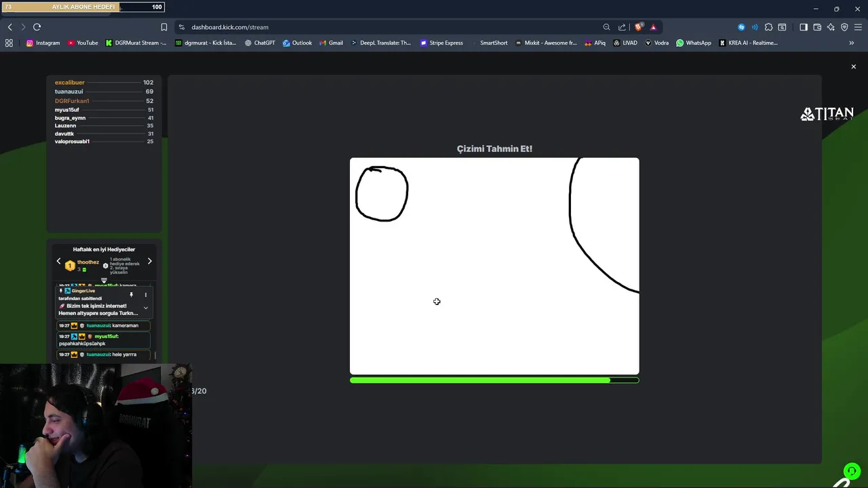Open the extensions puzzle piece menu
The image size is (868, 488).
point(768,27)
